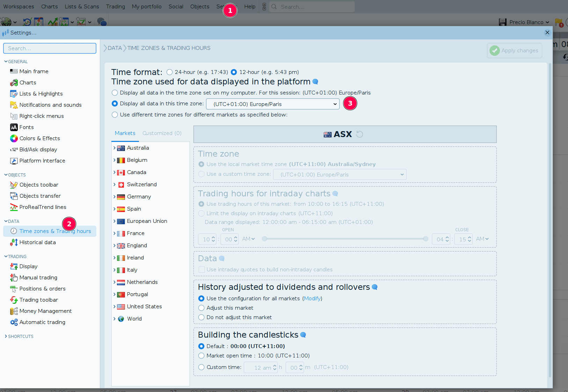Click the save workspace floppy disk icon
Viewport: 568px width, 392px height.
coord(503,22)
